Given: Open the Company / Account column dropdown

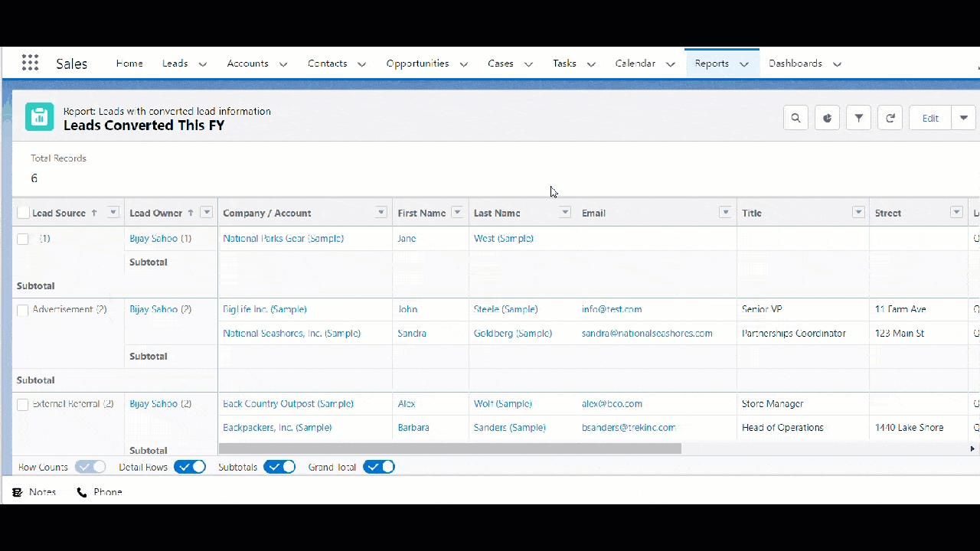Looking at the screenshot, I should [x=381, y=212].
